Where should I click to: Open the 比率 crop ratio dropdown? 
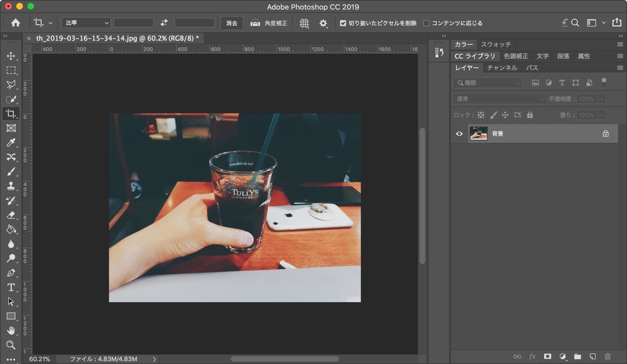(86, 23)
